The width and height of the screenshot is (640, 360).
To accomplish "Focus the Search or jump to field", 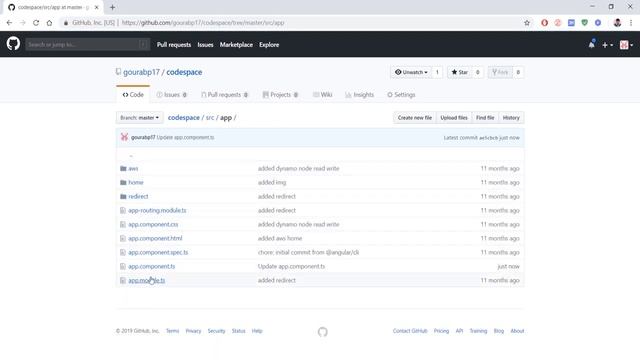I will click(x=87, y=44).
